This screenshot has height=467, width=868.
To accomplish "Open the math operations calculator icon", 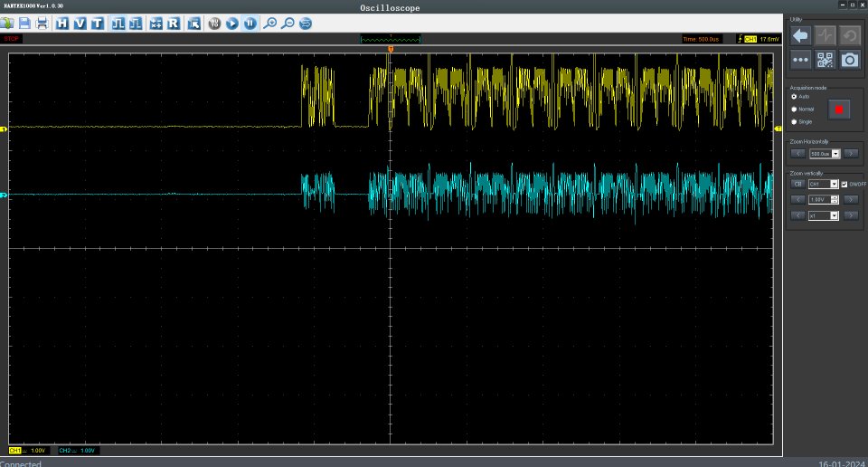I will pyautogui.click(x=156, y=24).
